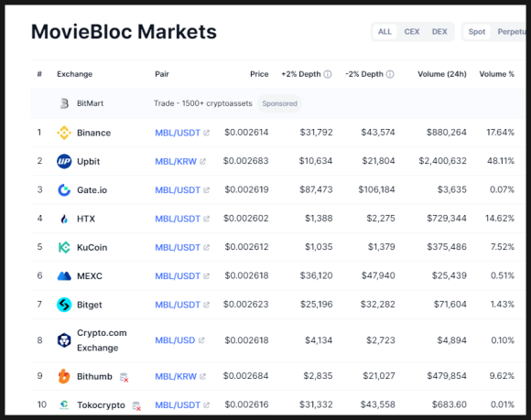Sort by the Volume (24h) column header

coord(442,74)
